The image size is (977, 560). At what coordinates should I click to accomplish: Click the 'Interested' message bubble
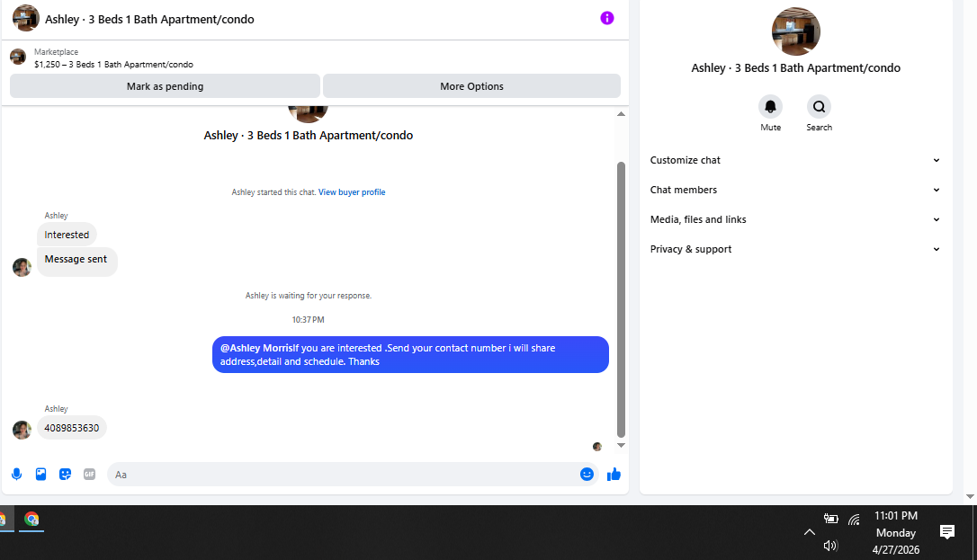tap(67, 235)
